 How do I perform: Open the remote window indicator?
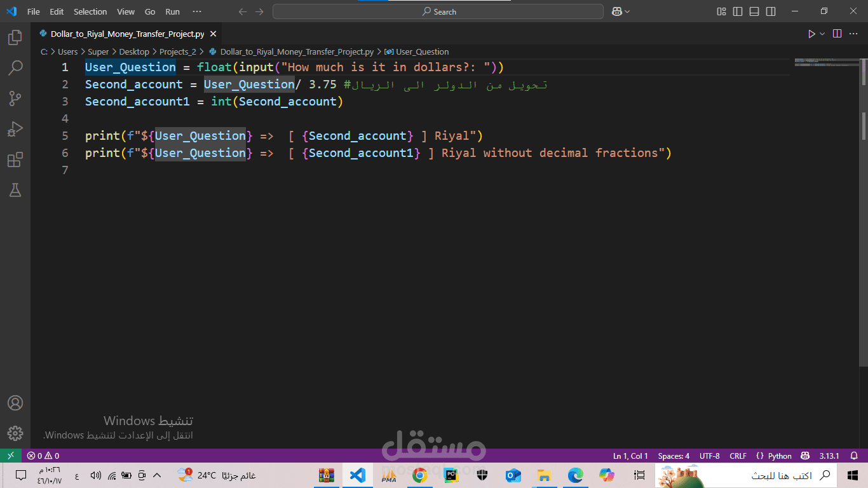pos(10,456)
